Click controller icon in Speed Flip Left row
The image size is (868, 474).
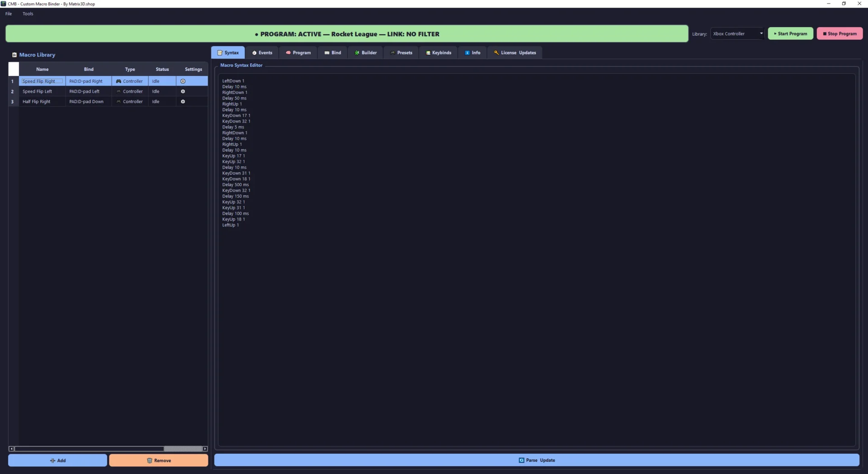click(118, 91)
